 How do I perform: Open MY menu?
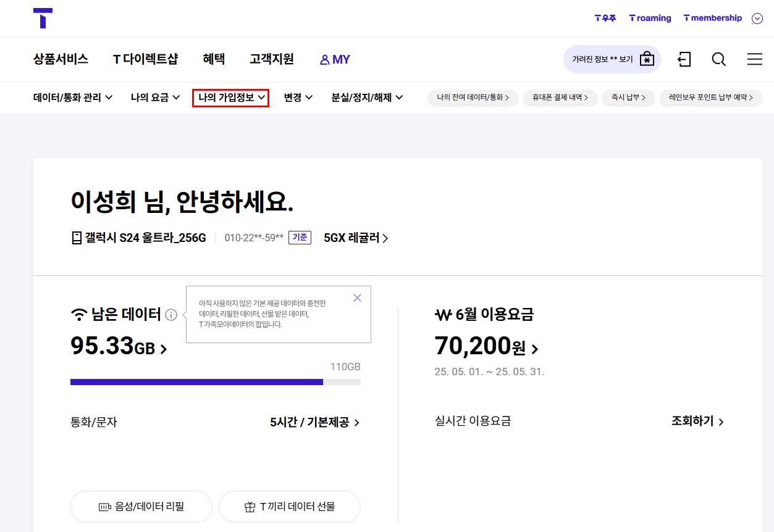(x=335, y=60)
